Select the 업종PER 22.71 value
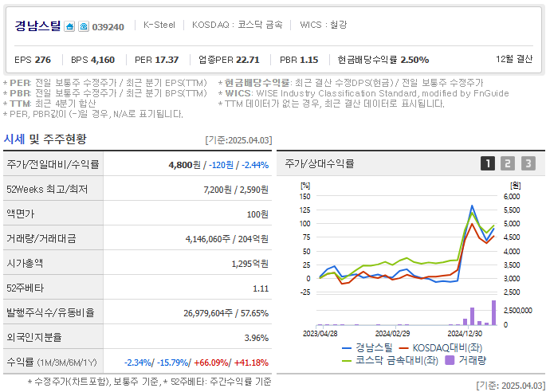Image resolution: width=546 pixels, height=392 pixels. (229, 60)
